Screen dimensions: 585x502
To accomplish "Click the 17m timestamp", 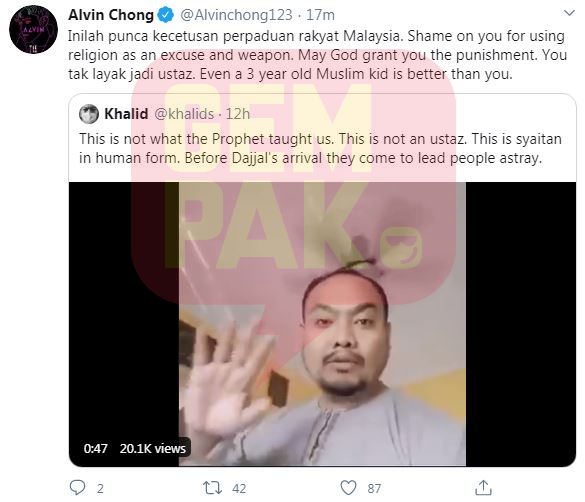I will (x=320, y=15).
